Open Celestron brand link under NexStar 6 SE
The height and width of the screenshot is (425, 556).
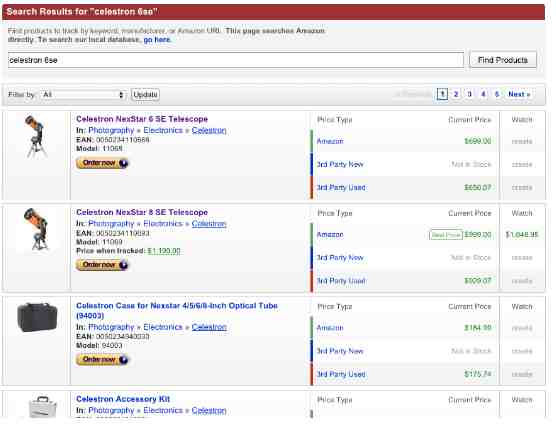pyautogui.click(x=209, y=130)
